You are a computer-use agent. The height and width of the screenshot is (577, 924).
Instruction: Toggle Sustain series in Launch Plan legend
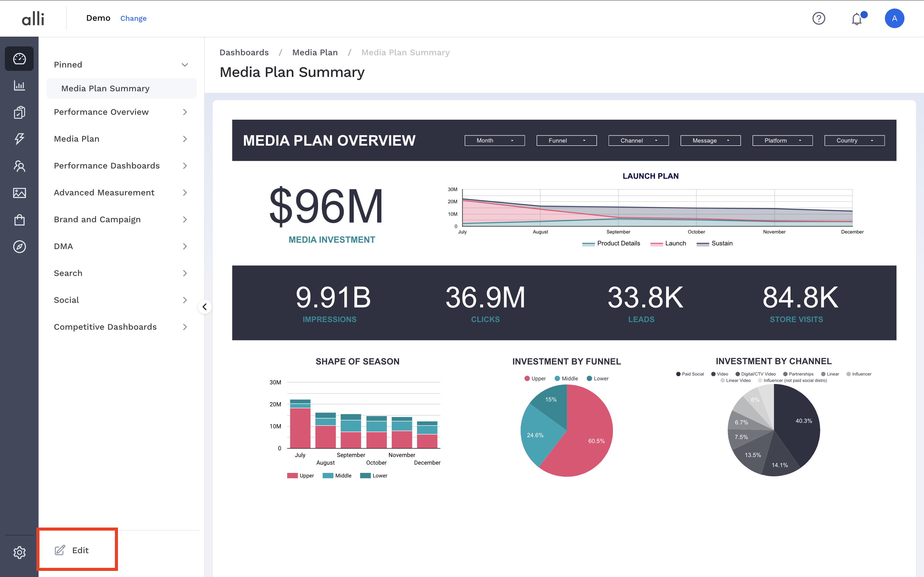point(714,244)
